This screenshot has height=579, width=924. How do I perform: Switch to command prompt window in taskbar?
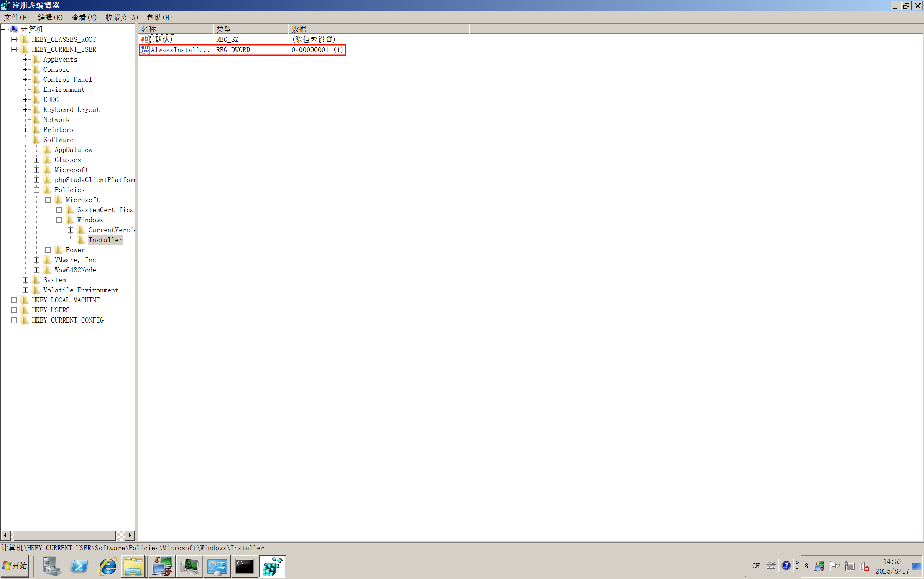pos(245,566)
